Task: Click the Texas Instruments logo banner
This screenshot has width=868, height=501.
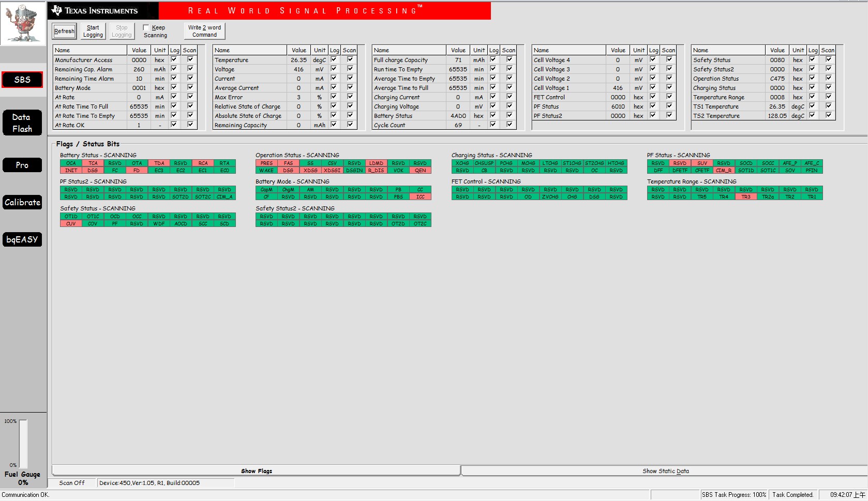Action: pos(103,10)
